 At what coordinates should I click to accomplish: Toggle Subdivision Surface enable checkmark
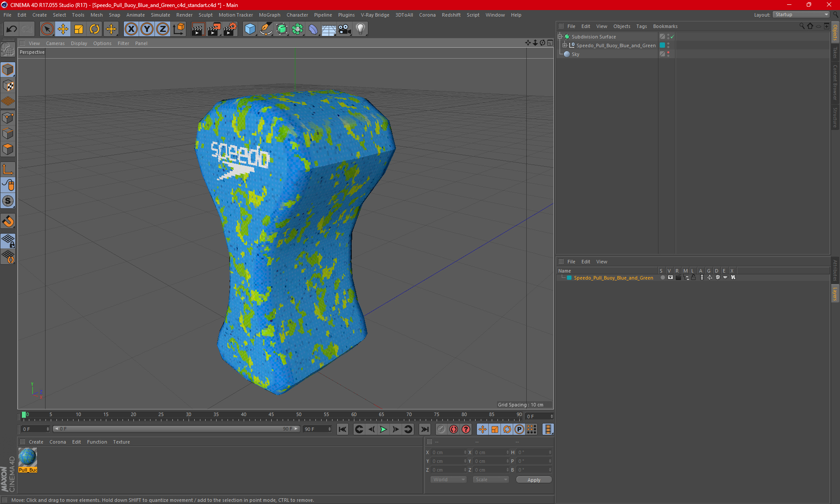point(672,37)
